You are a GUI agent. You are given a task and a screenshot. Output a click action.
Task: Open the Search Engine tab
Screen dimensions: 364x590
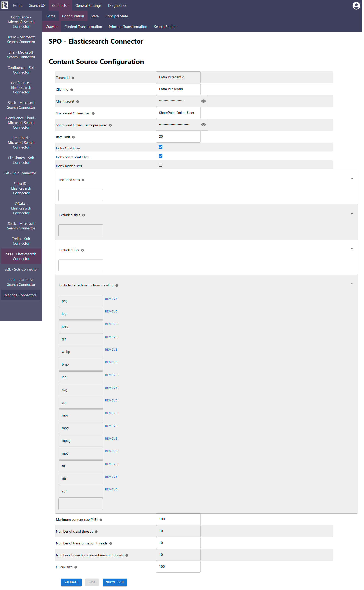165,27
